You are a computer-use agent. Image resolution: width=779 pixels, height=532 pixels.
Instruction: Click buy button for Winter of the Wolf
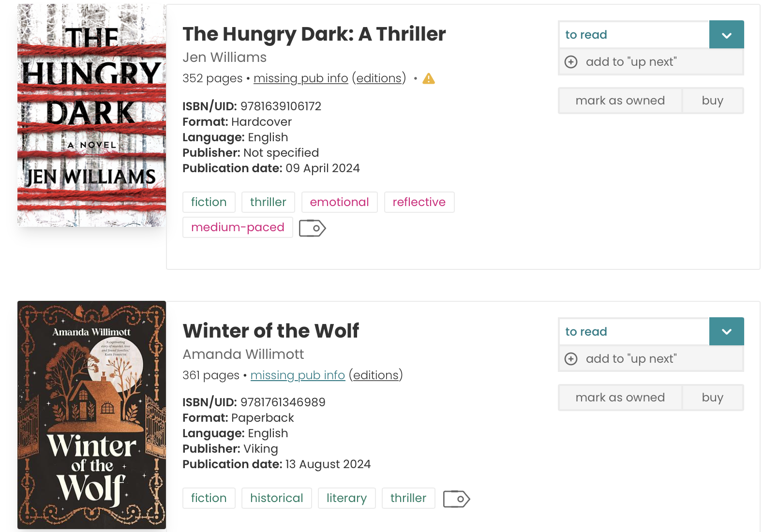(x=712, y=398)
